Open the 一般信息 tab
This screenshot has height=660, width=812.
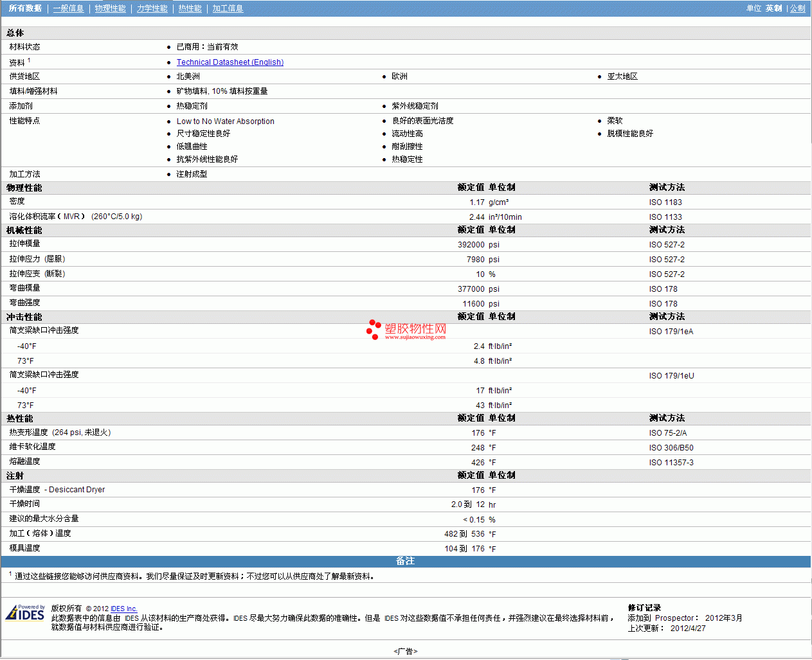click(x=68, y=8)
